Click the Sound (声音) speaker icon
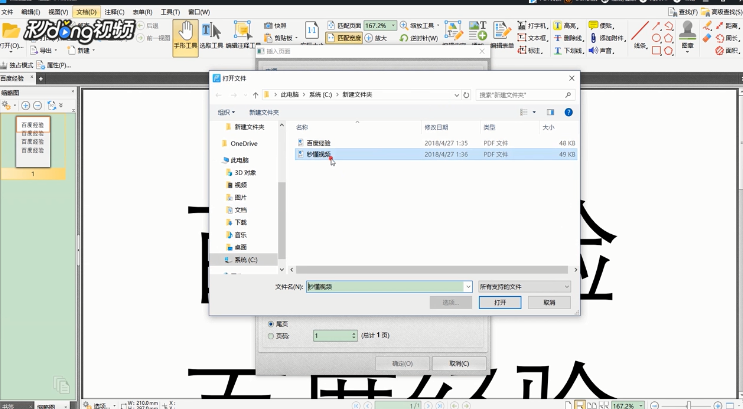Screen dimensions: 743x409 (x=593, y=50)
